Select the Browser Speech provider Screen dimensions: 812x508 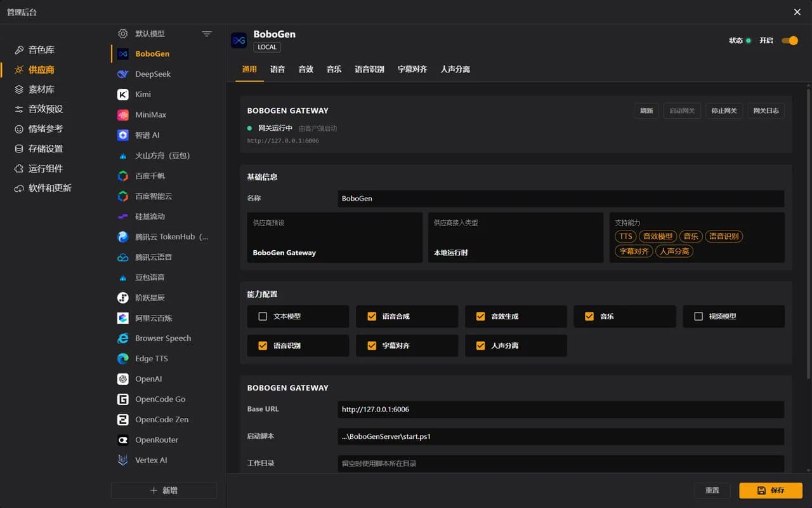[x=164, y=338]
